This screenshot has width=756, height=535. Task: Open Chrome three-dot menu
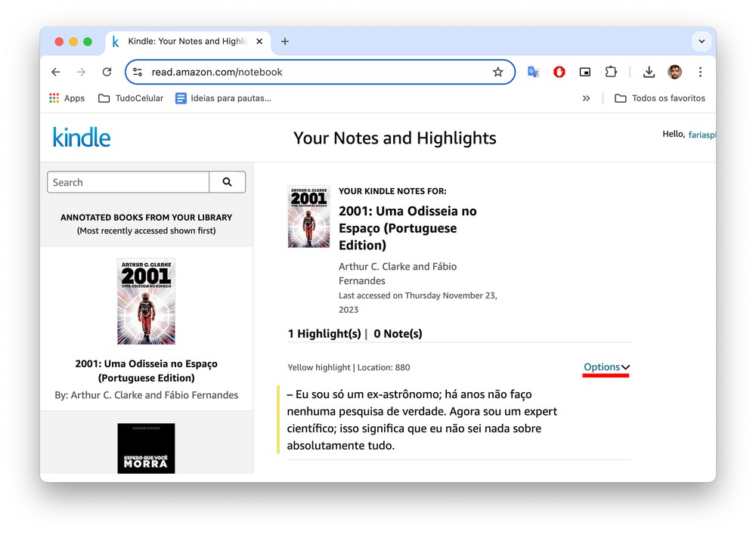[x=700, y=73]
